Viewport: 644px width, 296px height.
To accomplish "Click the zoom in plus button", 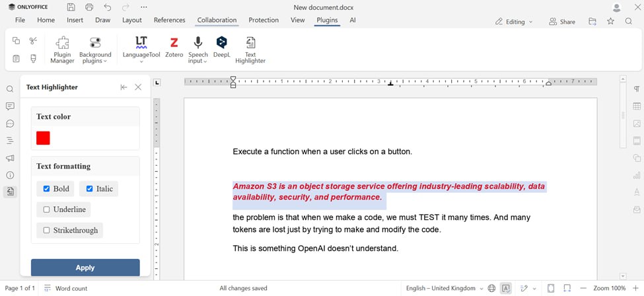I will [x=636, y=288].
